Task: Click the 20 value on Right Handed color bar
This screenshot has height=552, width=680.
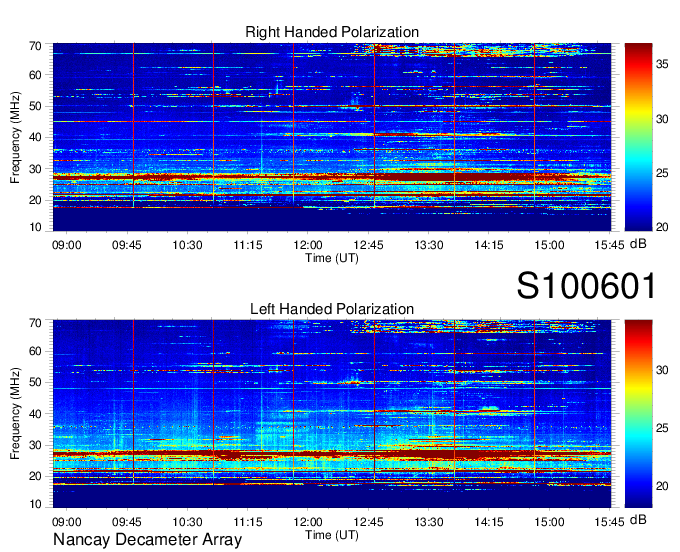Action: [x=662, y=227]
